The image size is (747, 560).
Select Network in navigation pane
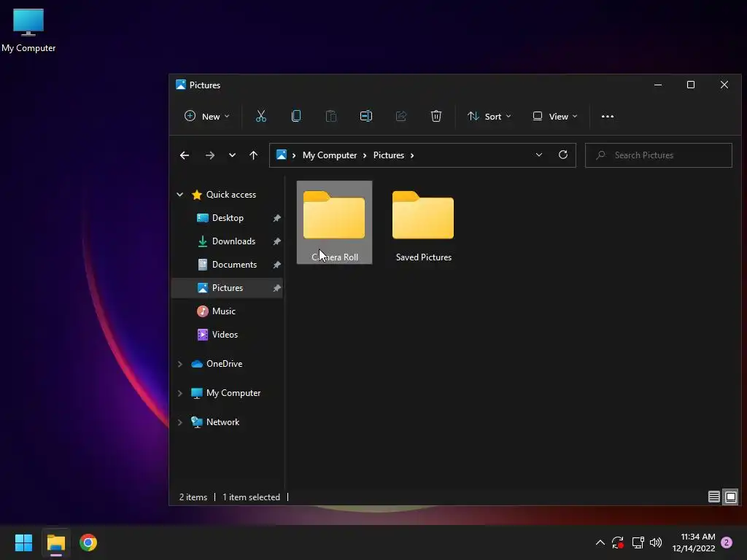click(222, 422)
